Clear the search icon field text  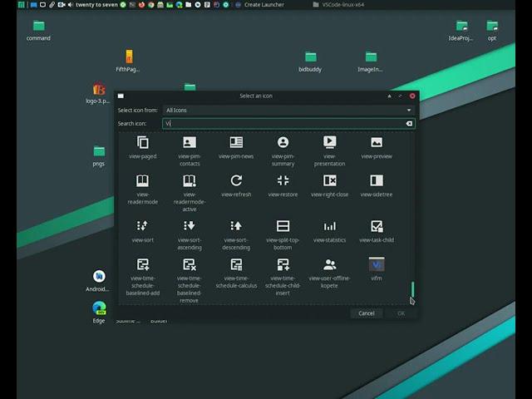tap(409, 124)
